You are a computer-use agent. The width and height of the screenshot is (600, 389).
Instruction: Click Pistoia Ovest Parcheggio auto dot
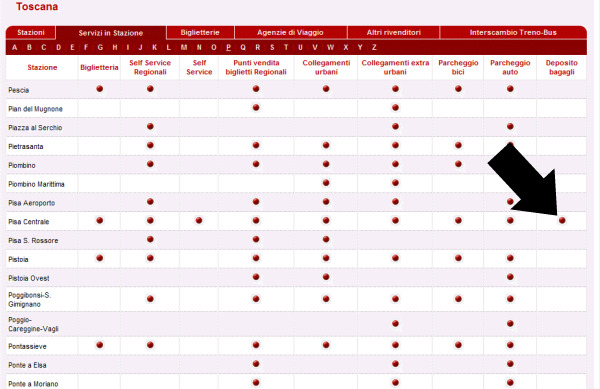tap(510, 277)
